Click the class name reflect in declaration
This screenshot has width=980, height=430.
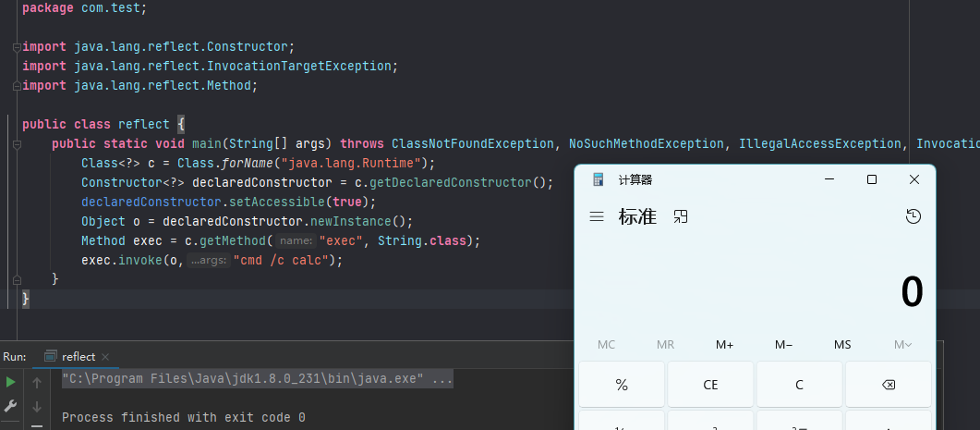point(144,124)
